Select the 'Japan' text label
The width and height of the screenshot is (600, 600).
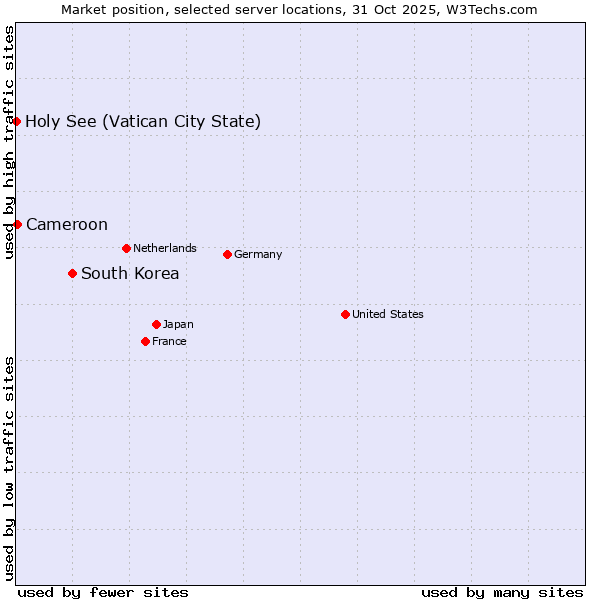(x=178, y=324)
